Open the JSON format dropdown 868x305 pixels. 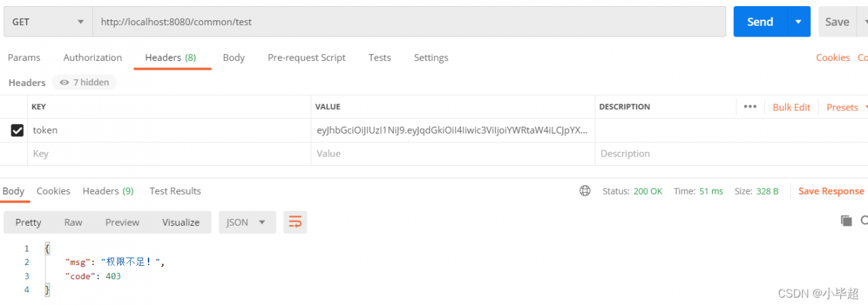(x=246, y=222)
